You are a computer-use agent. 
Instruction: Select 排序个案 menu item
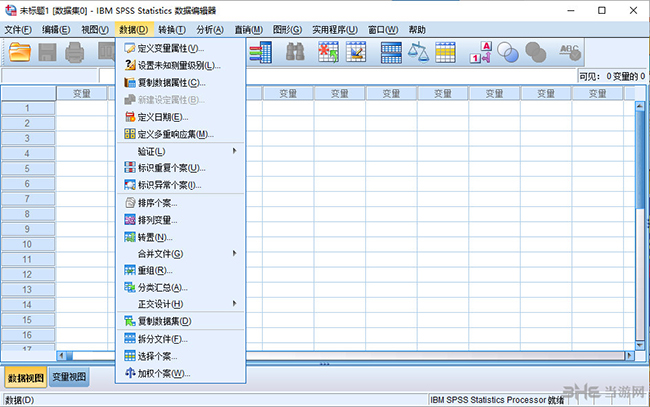[x=181, y=203]
